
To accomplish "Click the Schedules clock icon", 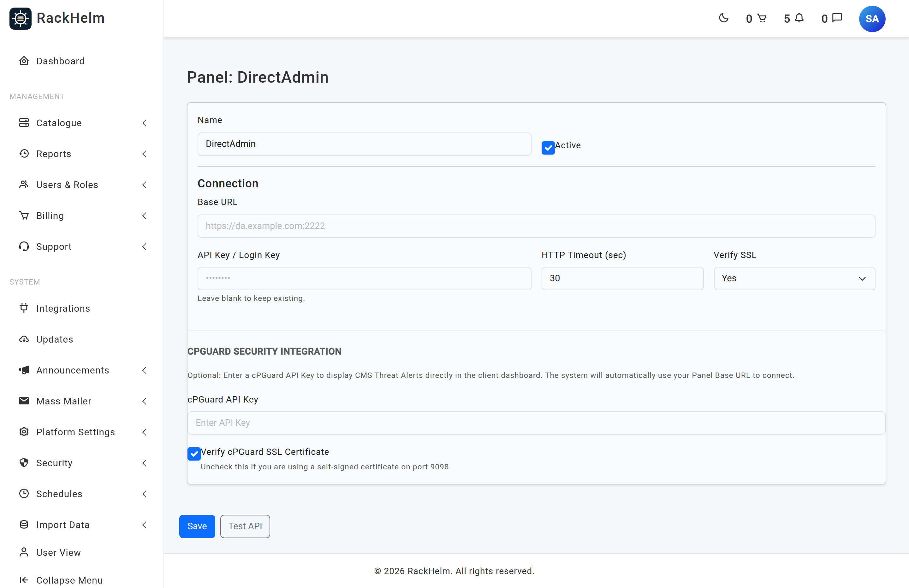I will 24,494.
